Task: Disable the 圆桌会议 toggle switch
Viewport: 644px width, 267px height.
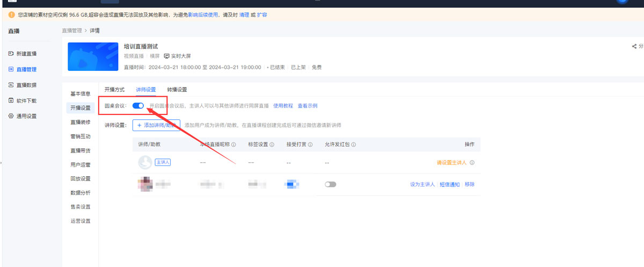Action: (138, 106)
